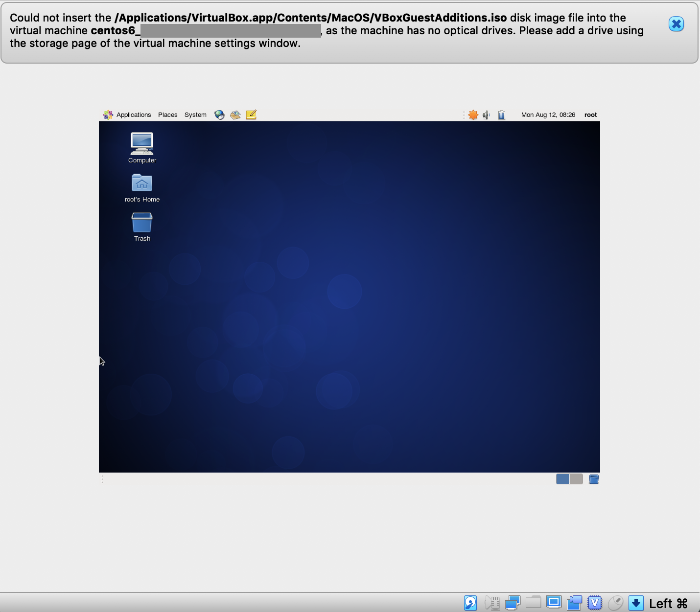700x612 pixels.
Task: Select the Computer desktop icon
Action: tap(142, 148)
